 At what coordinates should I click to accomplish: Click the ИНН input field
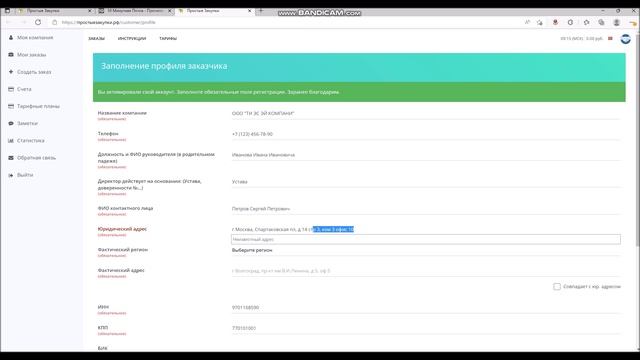click(426, 307)
